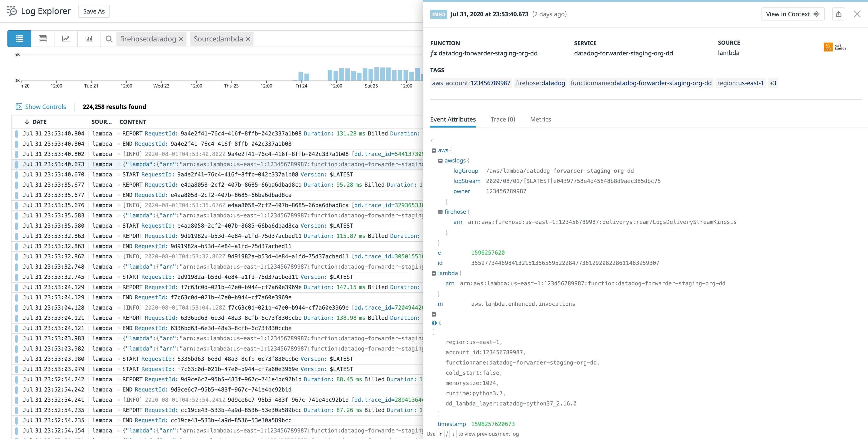Collapse the lambda attribute node
Image resolution: width=868 pixels, height=439 pixels.
[434, 273]
